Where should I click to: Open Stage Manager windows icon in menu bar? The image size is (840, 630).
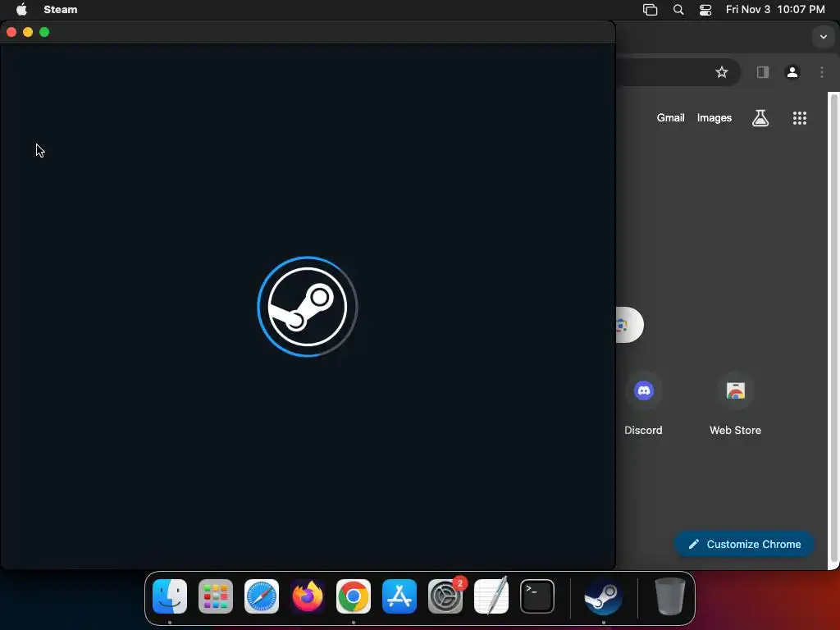click(650, 9)
